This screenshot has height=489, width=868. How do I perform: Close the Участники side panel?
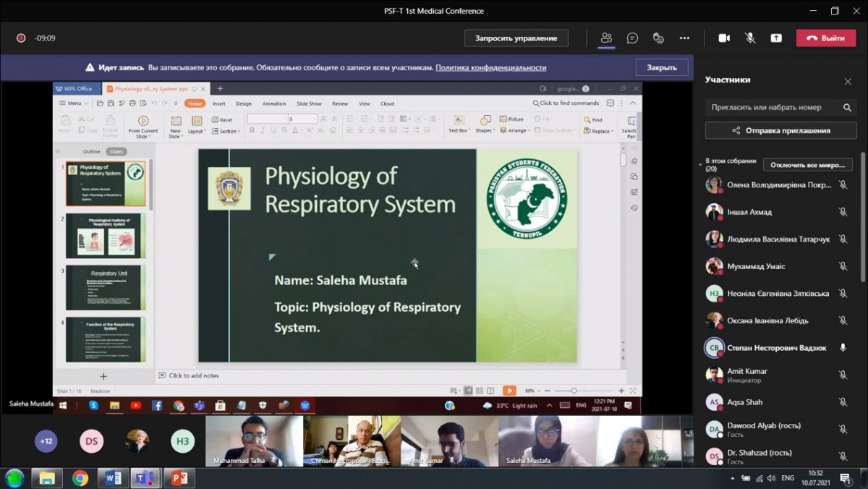(848, 81)
